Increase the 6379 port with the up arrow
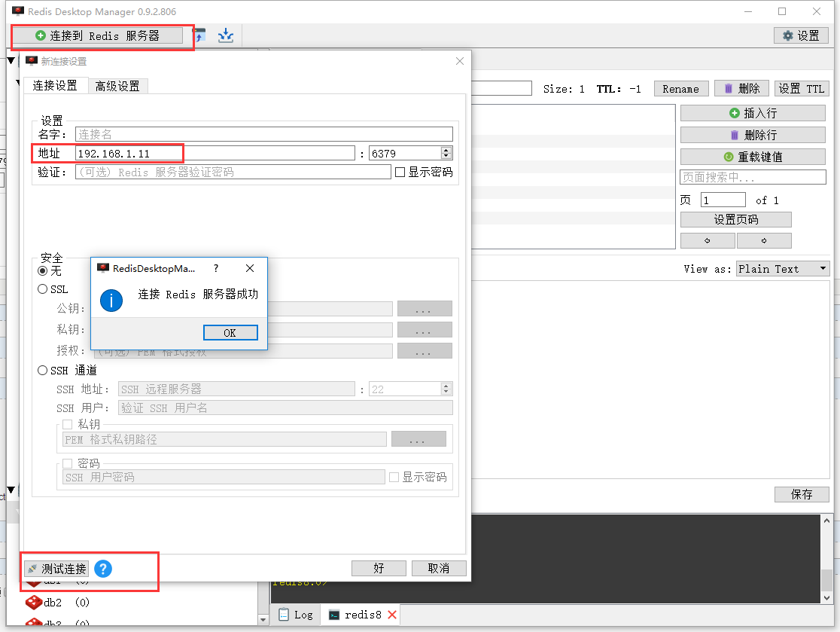Screen dimensions: 840x632 446,150
